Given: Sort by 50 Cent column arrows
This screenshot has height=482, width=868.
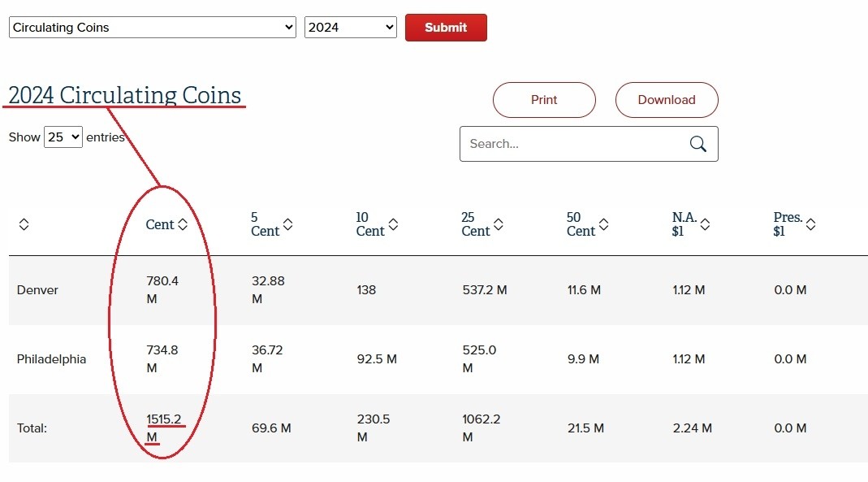Looking at the screenshot, I should click(x=603, y=224).
